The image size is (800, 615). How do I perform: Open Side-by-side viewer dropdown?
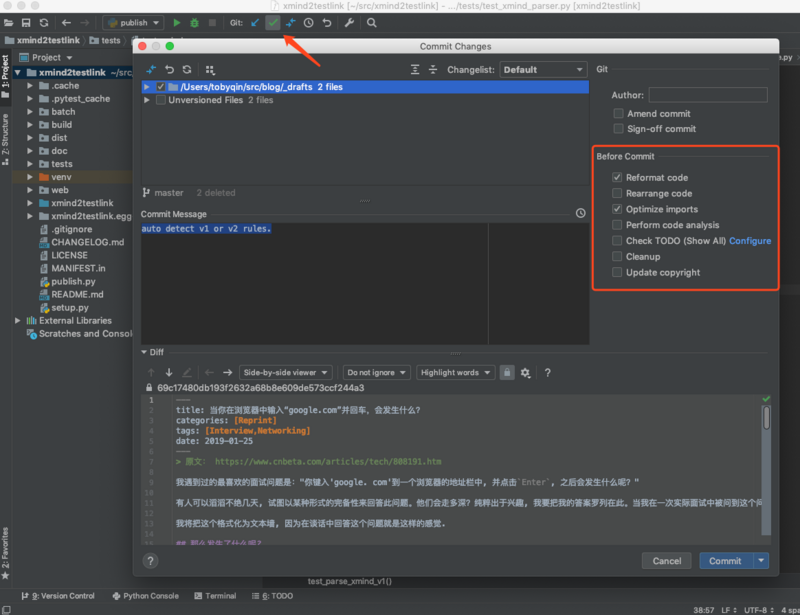[286, 373]
